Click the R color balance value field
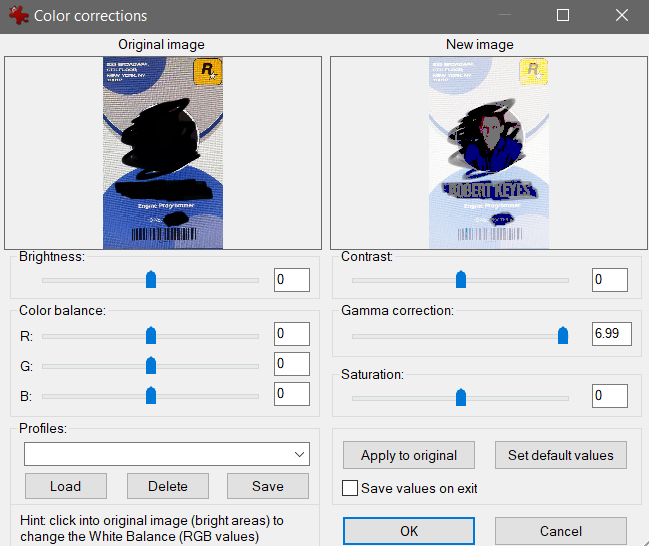Screen dimensions: 649x546 point(292,334)
